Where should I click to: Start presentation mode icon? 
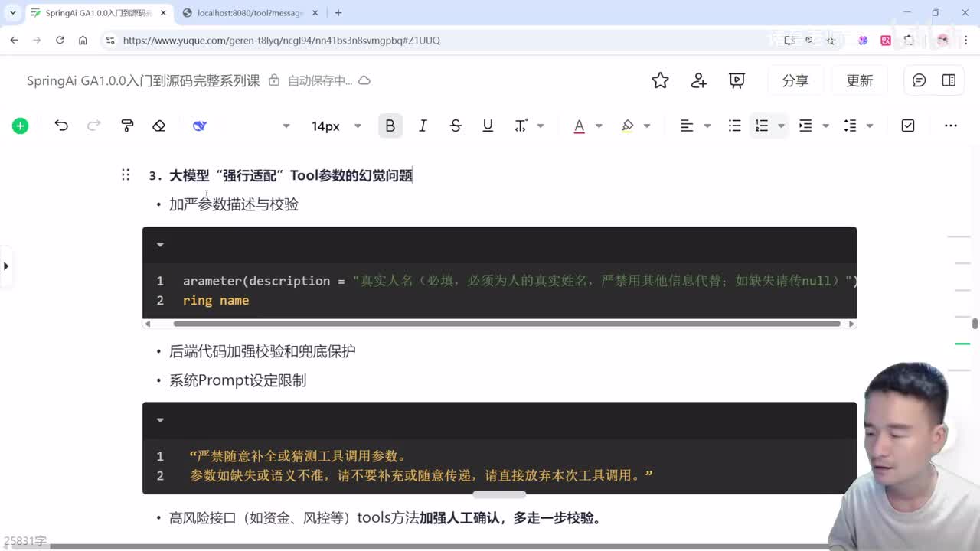[x=737, y=80]
